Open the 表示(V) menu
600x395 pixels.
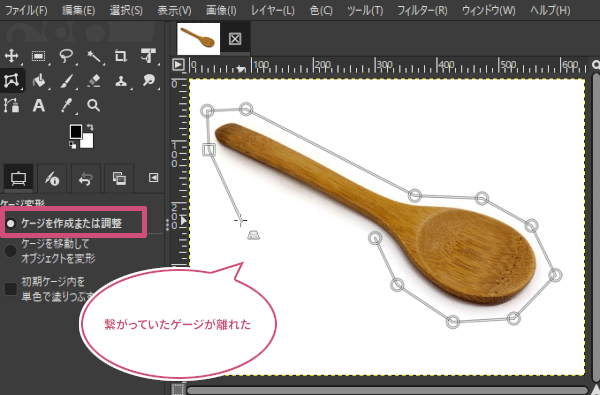pos(174,10)
